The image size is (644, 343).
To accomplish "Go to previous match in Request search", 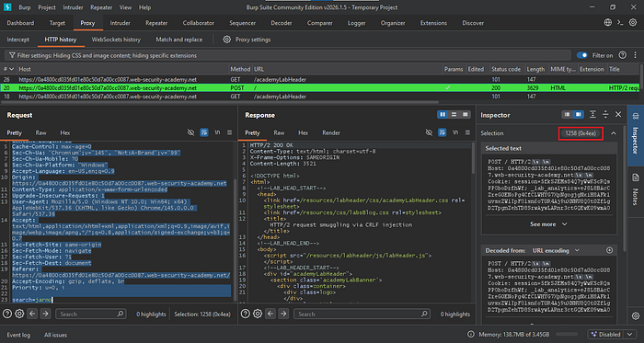I will [x=32, y=314].
